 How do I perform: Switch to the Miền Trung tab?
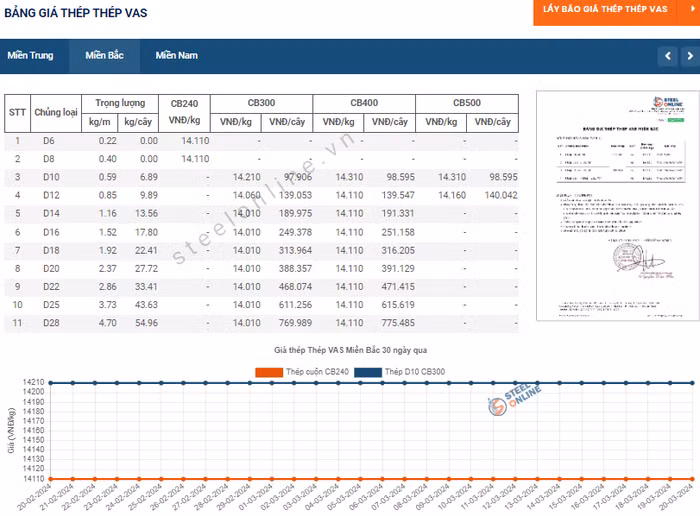30,56
